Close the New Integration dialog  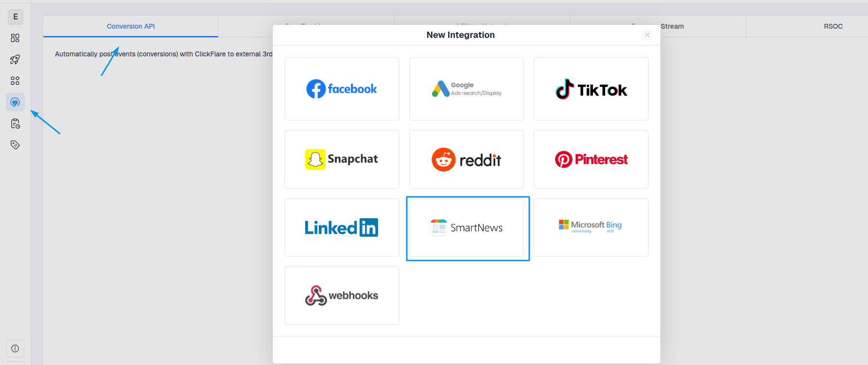pyautogui.click(x=647, y=35)
